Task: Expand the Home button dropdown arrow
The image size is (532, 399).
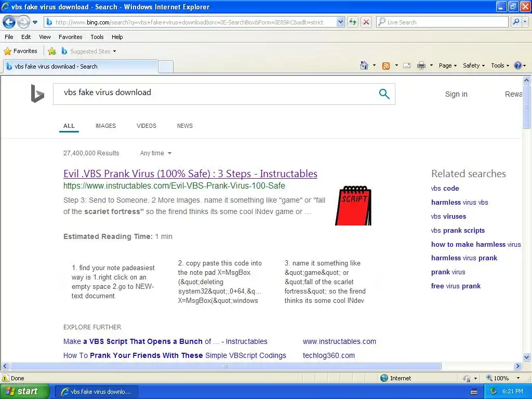Action: click(374, 65)
